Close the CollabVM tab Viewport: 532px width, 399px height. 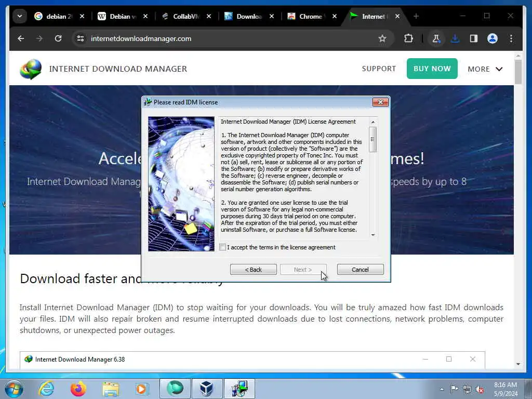pyautogui.click(x=209, y=16)
